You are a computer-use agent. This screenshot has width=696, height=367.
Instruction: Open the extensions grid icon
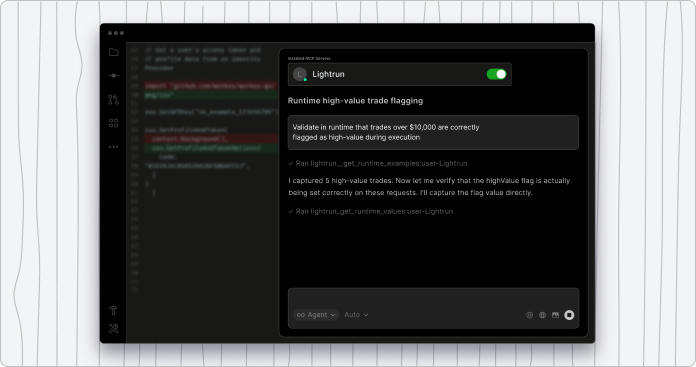tap(114, 123)
